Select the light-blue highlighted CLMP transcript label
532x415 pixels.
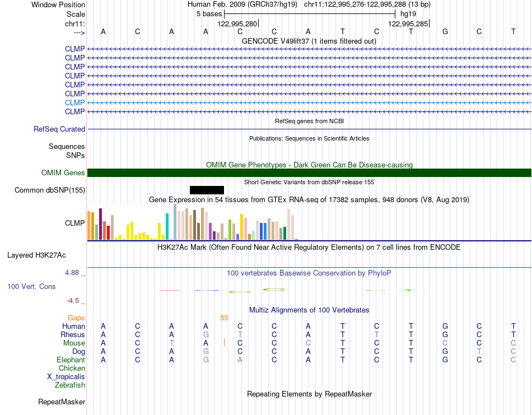pos(74,102)
